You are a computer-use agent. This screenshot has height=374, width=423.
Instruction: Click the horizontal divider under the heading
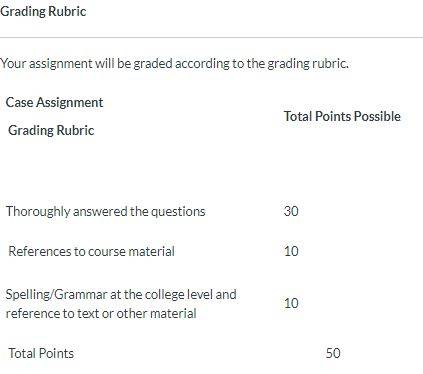pos(211,38)
